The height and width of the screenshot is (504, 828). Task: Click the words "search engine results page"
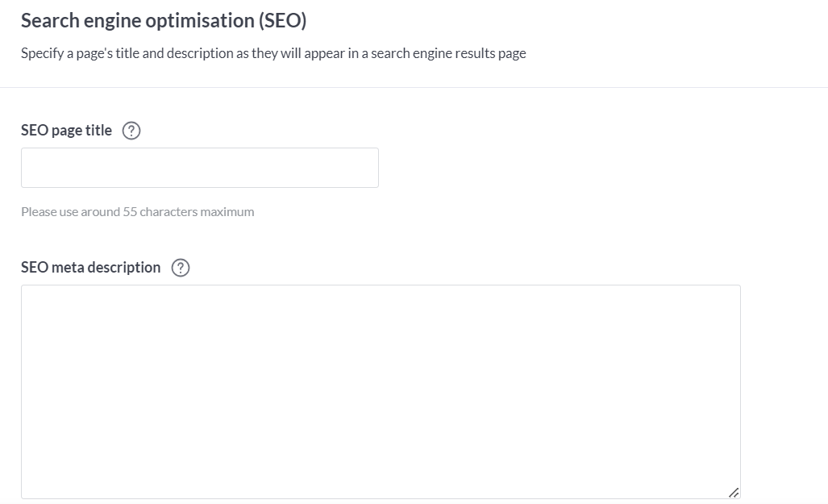coord(448,54)
